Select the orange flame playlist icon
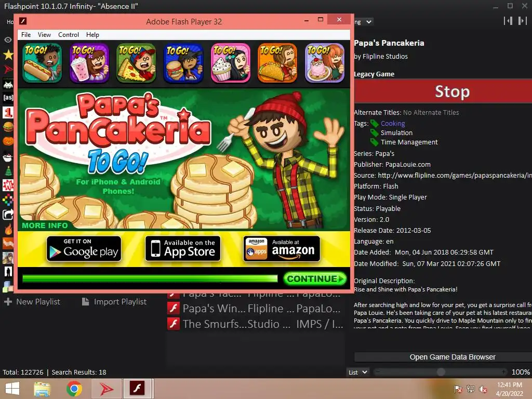 tap(8, 229)
